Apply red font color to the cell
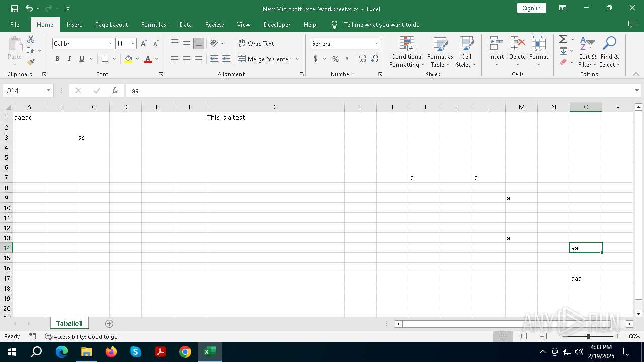This screenshot has width=644, height=362. (148, 59)
